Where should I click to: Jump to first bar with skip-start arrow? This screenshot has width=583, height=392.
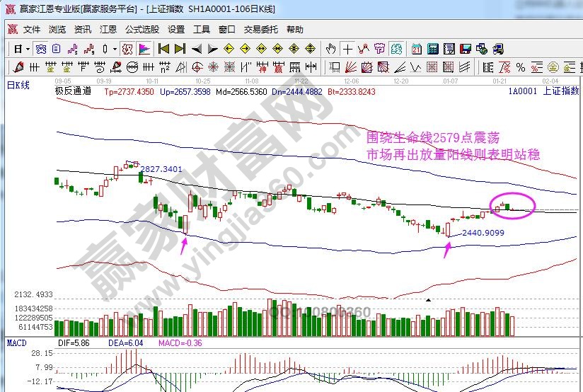click(x=163, y=49)
